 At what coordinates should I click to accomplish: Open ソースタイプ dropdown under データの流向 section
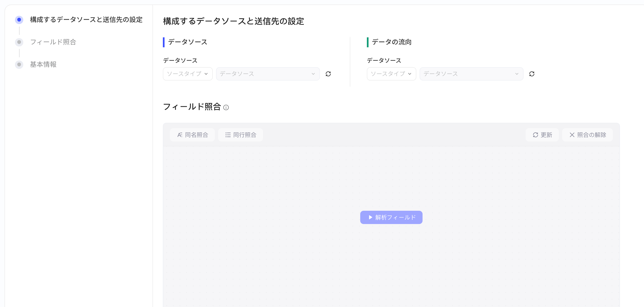(392, 74)
